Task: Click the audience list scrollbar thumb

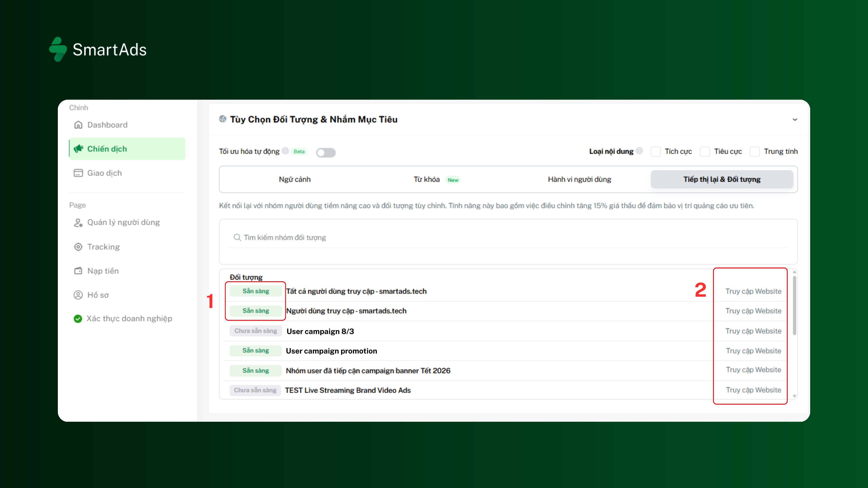Action: [794, 306]
